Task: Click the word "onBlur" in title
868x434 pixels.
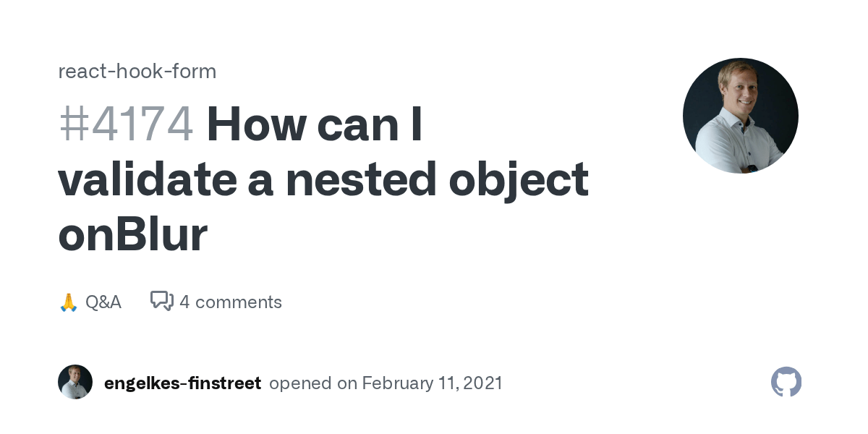Action: pyautogui.click(x=132, y=234)
